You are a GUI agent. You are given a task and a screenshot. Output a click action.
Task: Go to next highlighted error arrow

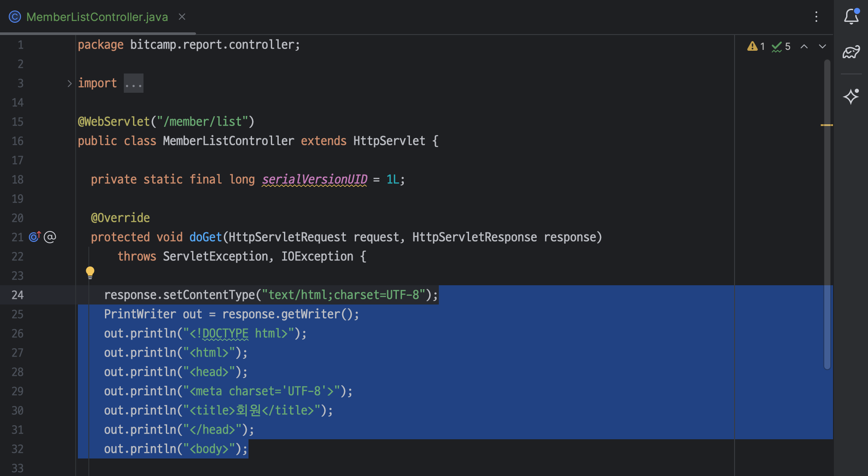click(x=822, y=46)
